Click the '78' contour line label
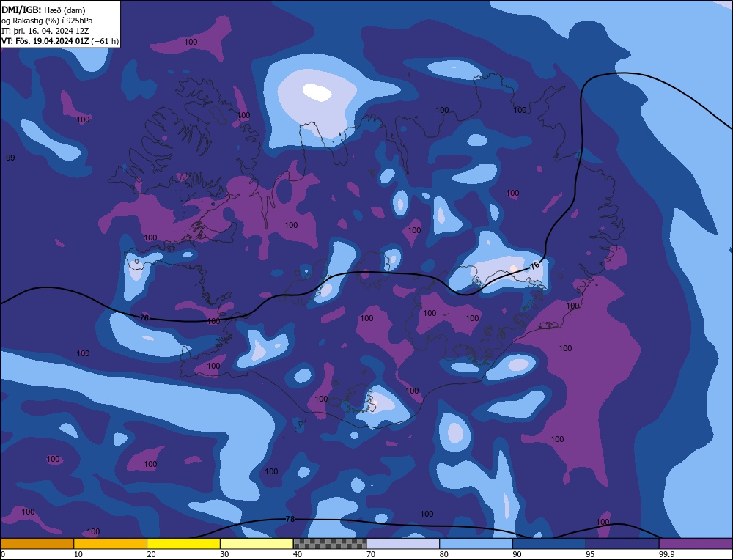The height and width of the screenshot is (560, 733). [x=290, y=519]
